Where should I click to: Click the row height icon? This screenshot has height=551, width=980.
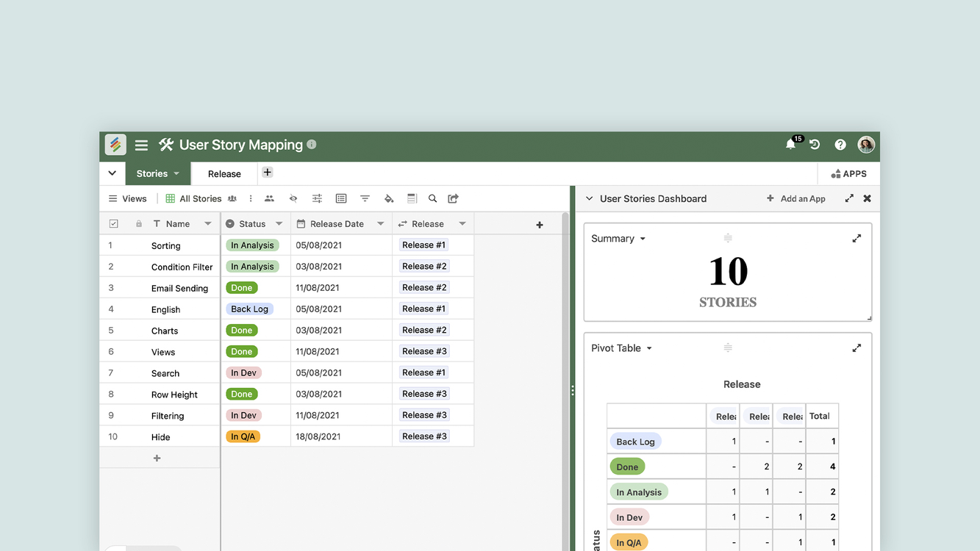pos(412,198)
